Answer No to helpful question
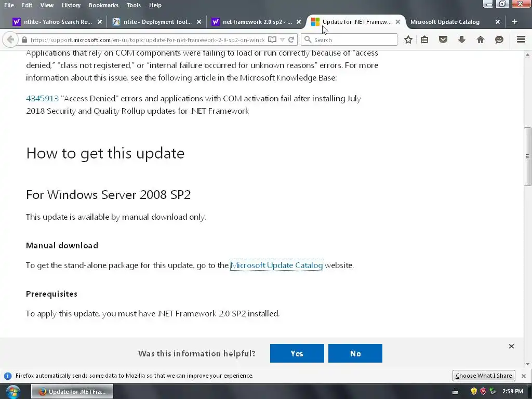 [355, 353]
